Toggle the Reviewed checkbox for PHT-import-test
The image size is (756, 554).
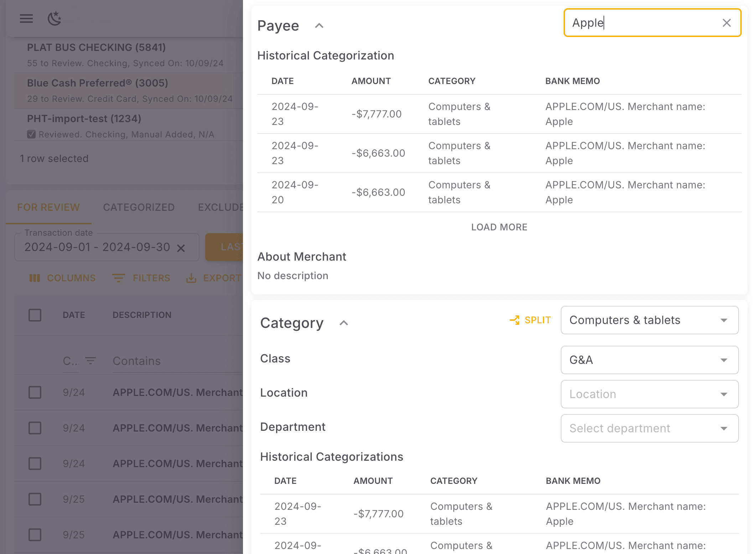click(31, 134)
